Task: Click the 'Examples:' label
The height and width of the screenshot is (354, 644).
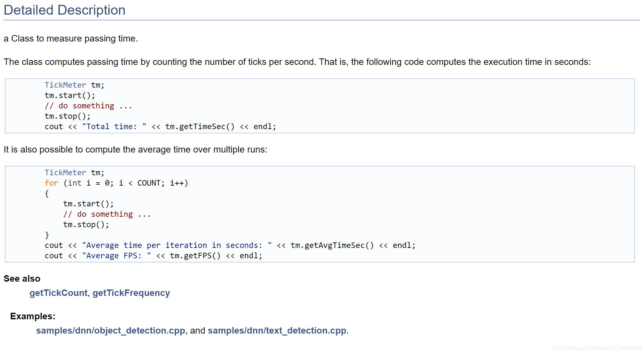Action: 33,316
